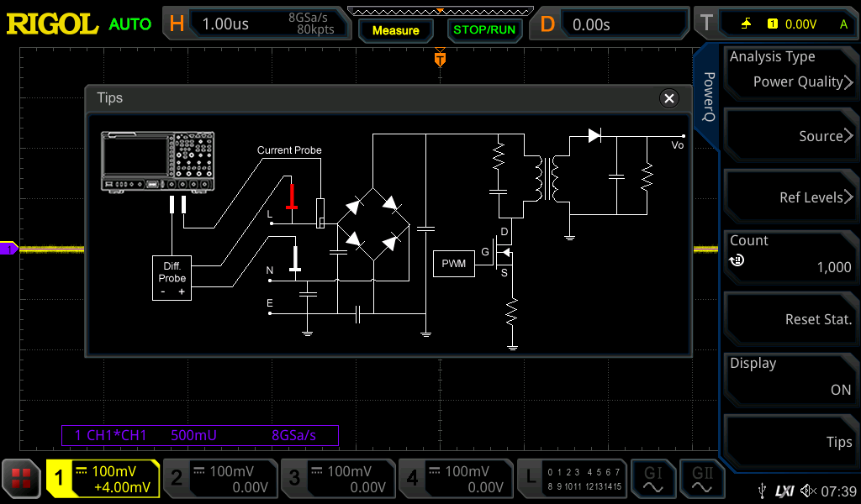Click the USB connection status icon

coord(762,491)
